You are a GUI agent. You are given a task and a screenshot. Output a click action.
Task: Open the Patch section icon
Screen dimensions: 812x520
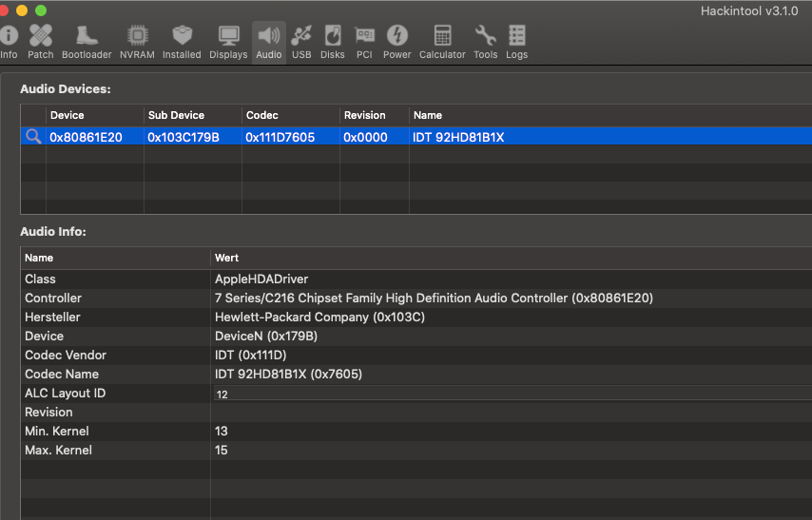pyautogui.click(x=41, y=36)
